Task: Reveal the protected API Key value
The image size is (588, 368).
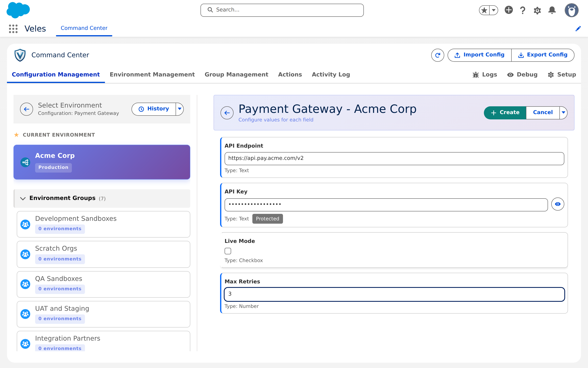Action: click(x=558, y=204)
